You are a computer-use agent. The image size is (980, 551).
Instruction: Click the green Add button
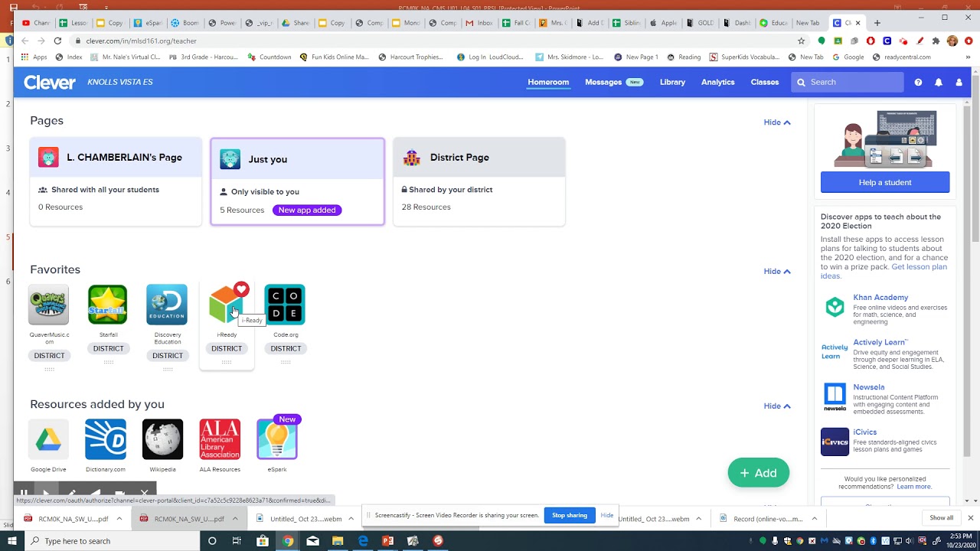pyautogui.click(x=758, y=473)
